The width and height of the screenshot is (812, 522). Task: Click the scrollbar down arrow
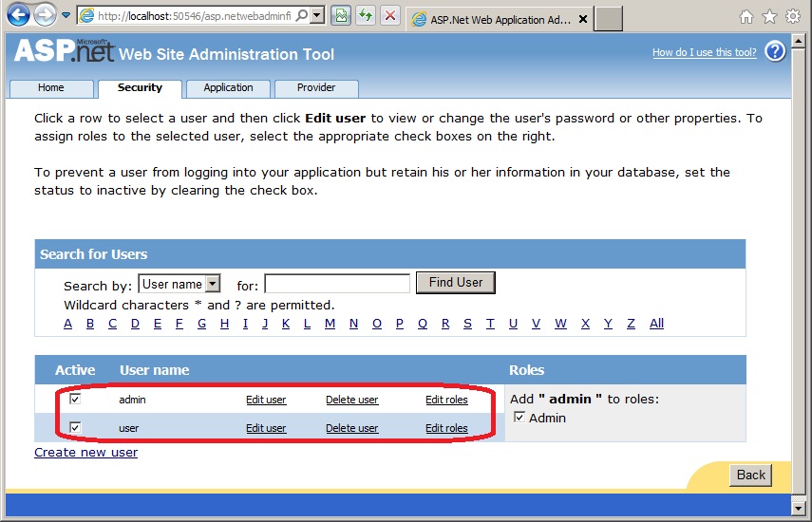coord(799,509)
